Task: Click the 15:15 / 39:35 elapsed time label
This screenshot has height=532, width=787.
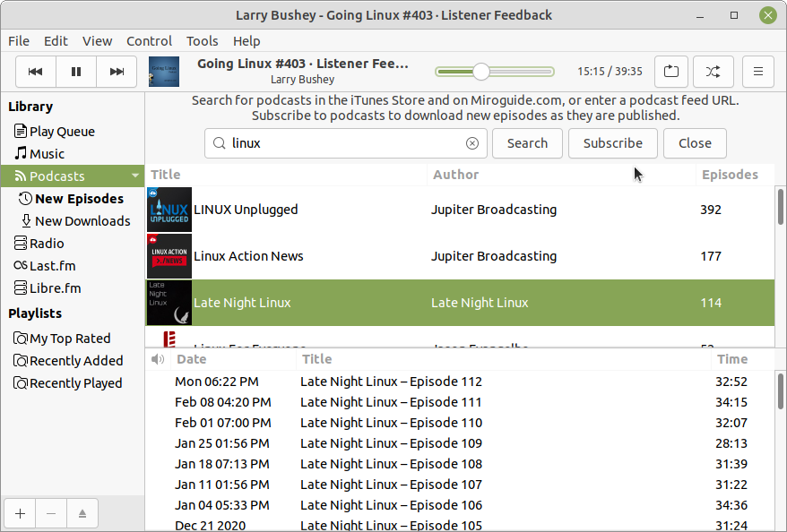Action: (610, 71)
